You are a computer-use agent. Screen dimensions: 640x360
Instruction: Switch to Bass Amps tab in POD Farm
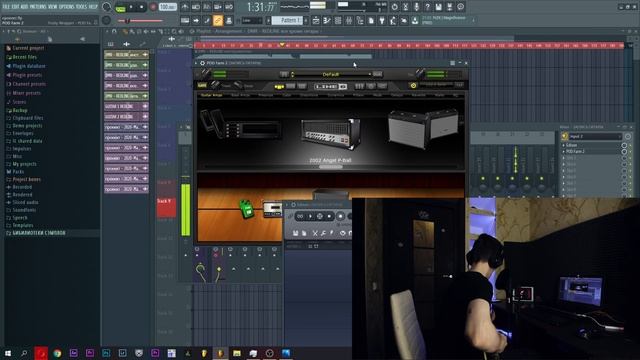240,95
